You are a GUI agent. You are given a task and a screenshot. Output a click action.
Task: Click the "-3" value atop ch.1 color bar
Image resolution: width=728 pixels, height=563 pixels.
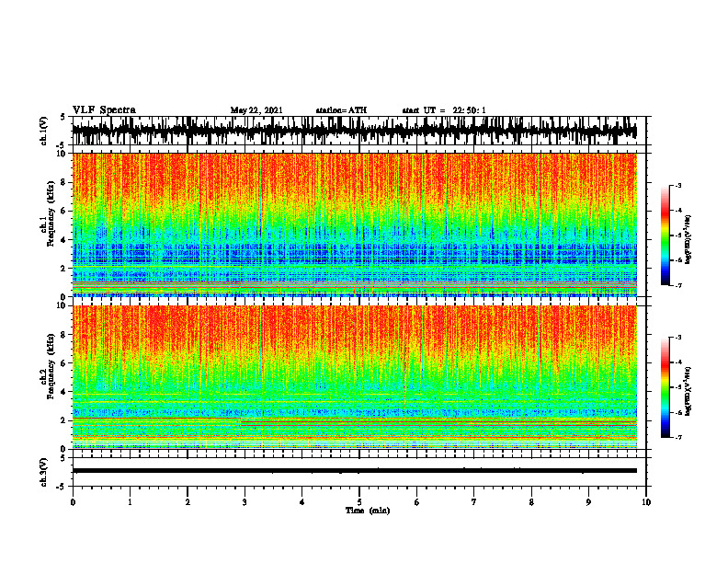pos(678,185)
